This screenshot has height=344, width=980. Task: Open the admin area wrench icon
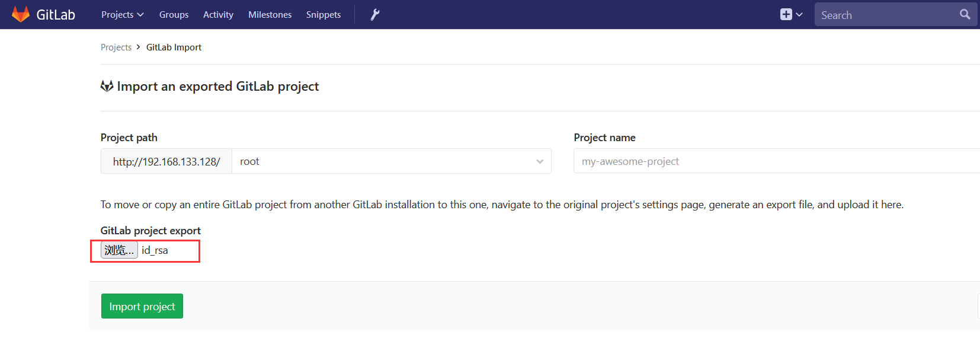[x=374, y=14]
